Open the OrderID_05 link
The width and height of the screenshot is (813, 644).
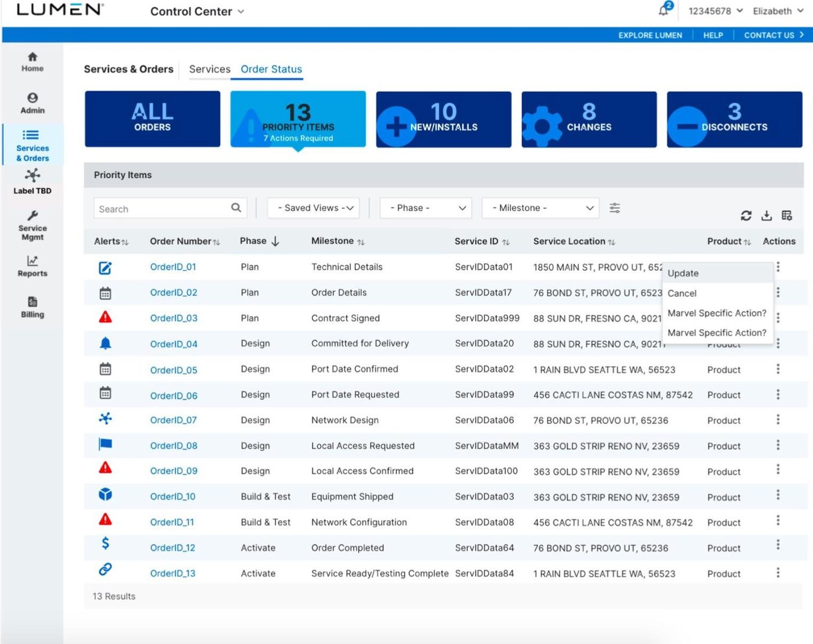[174, 370]
